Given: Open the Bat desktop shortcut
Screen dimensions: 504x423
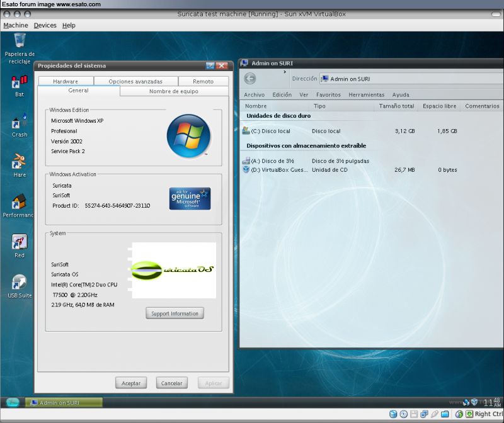Looking at the screenshot, I should (x=20, y=86).
